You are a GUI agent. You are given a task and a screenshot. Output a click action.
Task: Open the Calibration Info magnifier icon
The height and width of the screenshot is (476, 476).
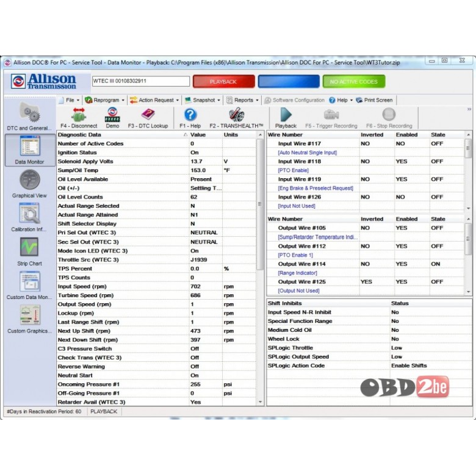tap(29, 213)
